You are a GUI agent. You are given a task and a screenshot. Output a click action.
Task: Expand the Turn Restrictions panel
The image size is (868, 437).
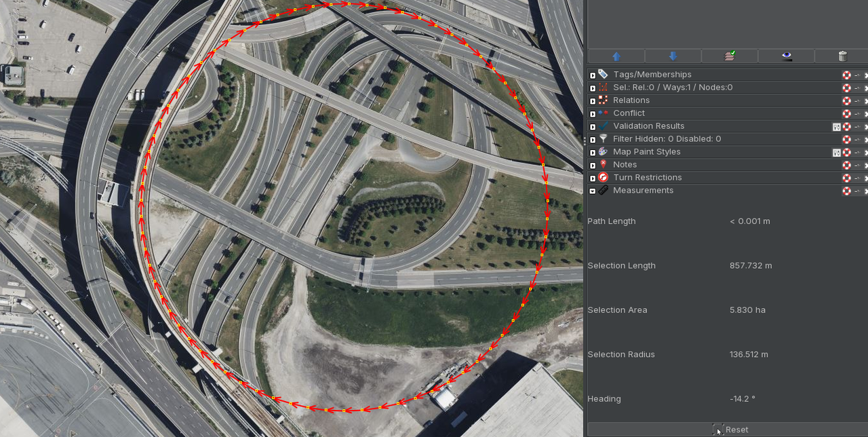(x=593, y=178)
